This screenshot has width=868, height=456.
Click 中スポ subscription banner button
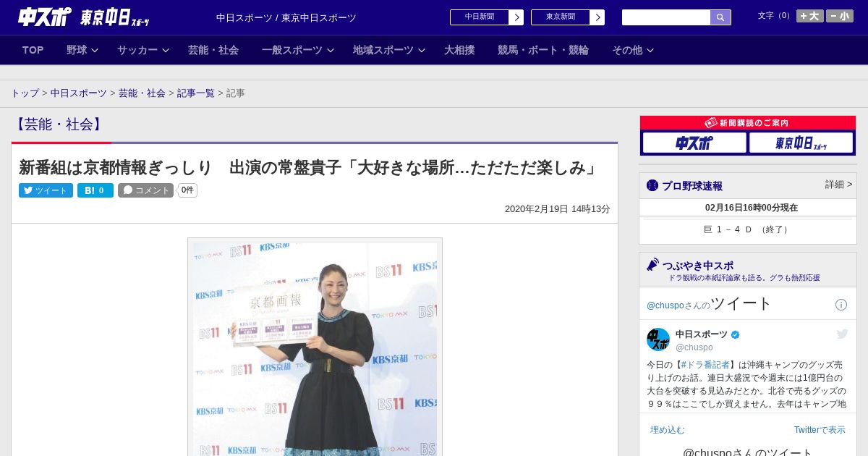pos(694,143)
